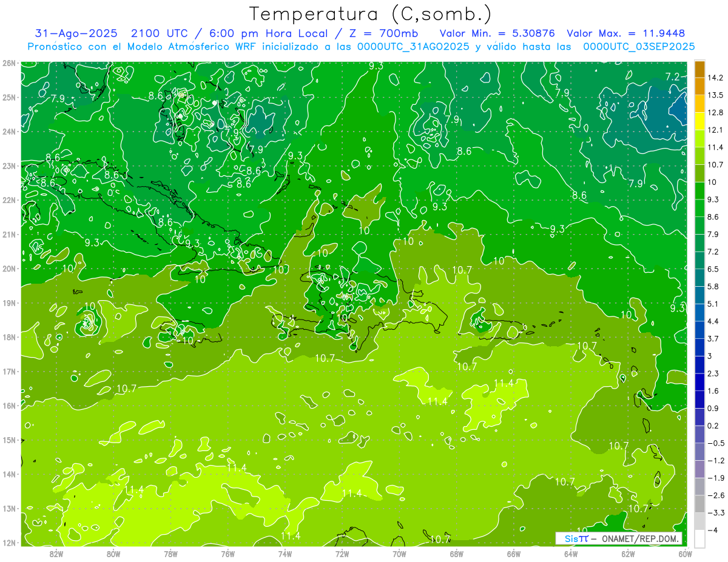The height and width of the screenshot is (562, 728).
Task: Click the 80W longitude axis label
Action: click(113, 554)
